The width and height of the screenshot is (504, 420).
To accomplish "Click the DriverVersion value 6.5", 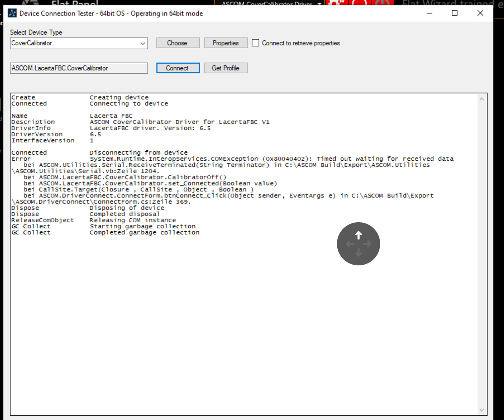I will [x=95, y=134].
